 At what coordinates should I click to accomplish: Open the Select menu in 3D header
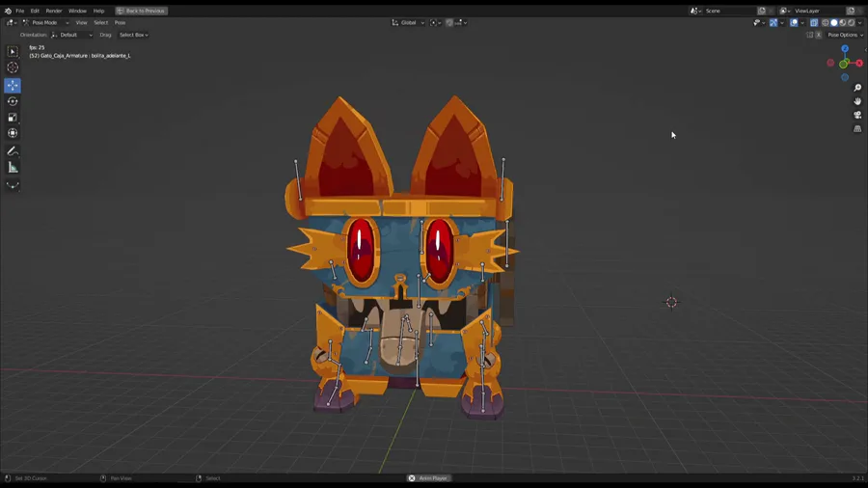pyautogui.click(x=100, y=23)
